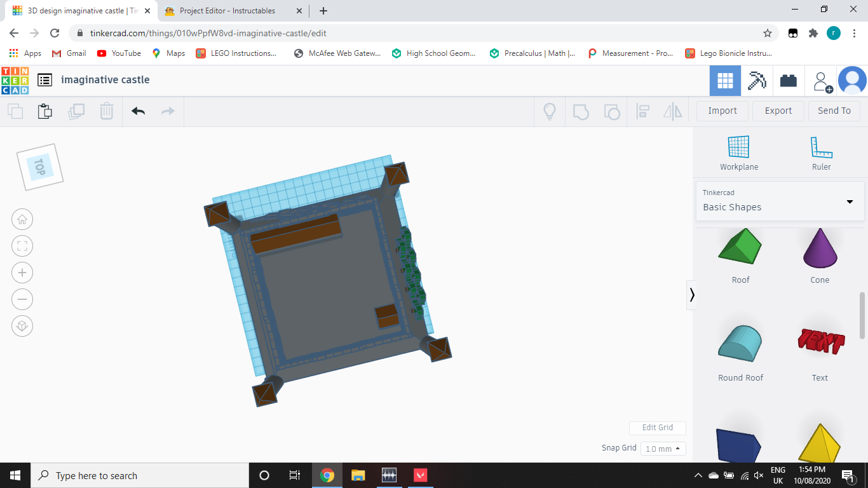Open Task View on taskbar
868x488 pixels.
coord(295,475)
